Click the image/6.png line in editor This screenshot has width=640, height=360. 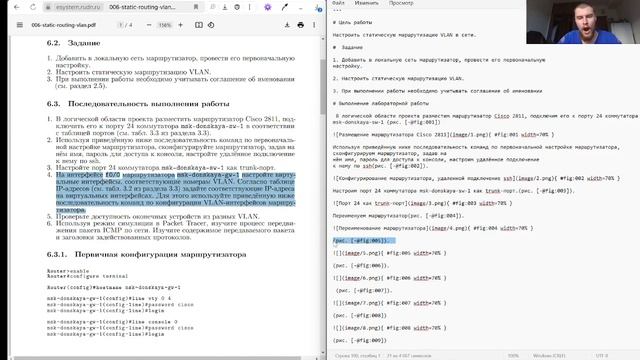389,278
